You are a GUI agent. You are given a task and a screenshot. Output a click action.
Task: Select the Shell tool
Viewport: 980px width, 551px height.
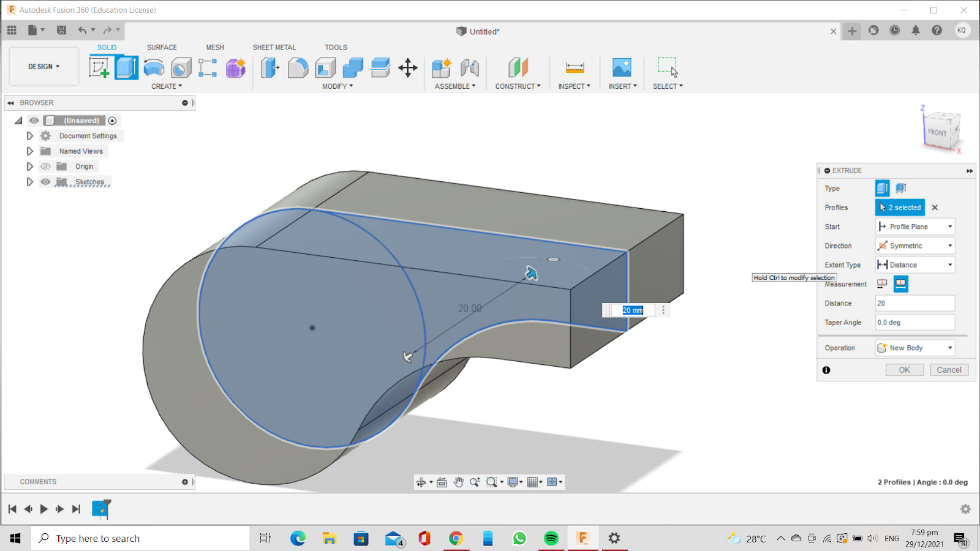[325, 67]
